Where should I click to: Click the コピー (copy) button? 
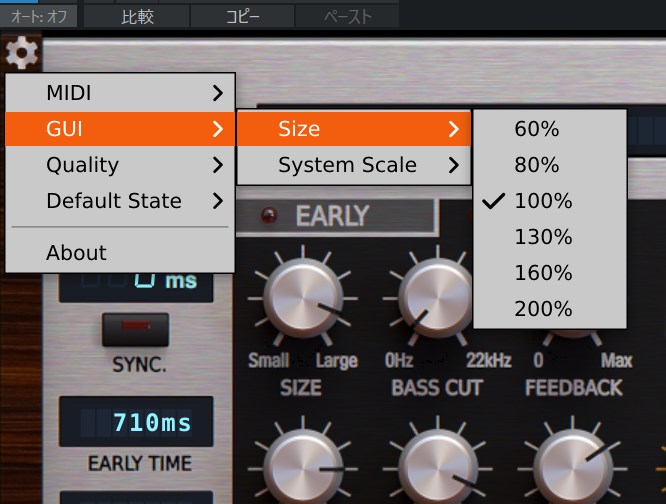pyautogui.click(x=242, y=16)
